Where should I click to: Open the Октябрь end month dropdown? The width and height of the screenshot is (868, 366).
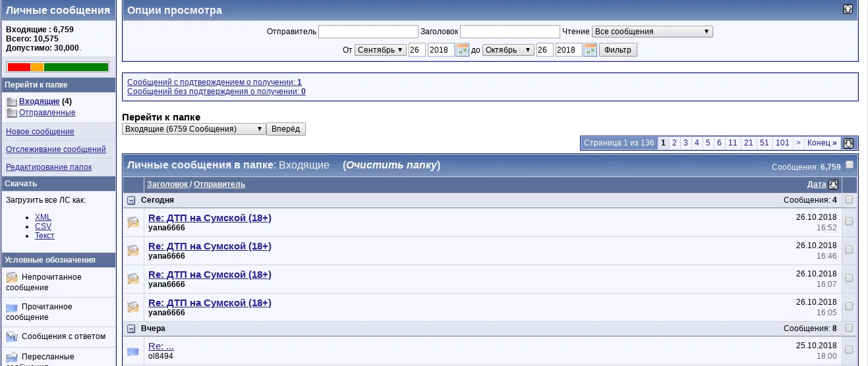pyautogui.click(x=508, y=50)
